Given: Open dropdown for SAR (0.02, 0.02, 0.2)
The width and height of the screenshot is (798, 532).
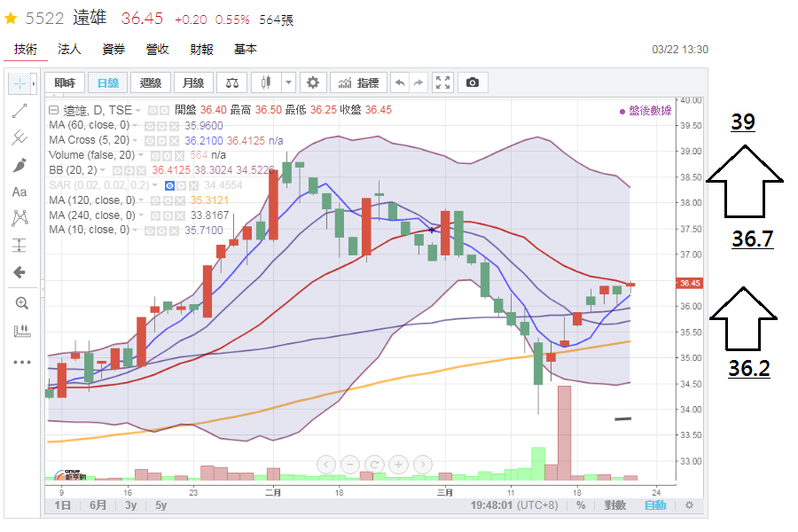Looking at the screenshot, I should point(154,185).
